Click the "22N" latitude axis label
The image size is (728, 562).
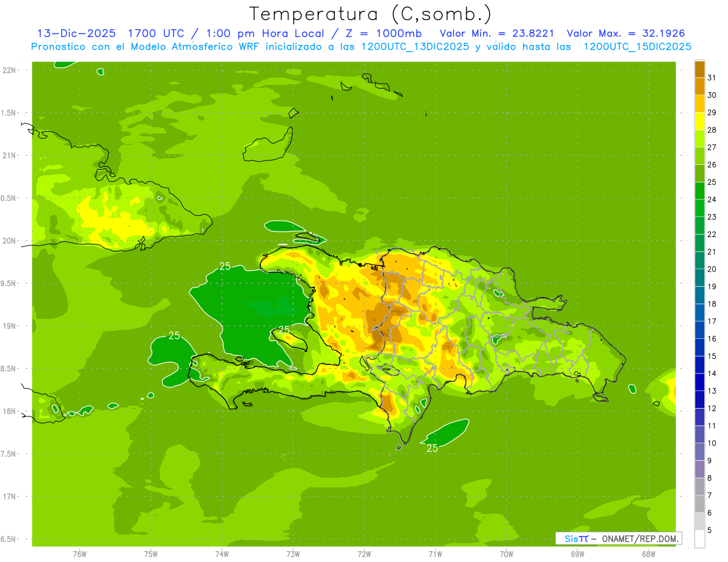[10, 70]
